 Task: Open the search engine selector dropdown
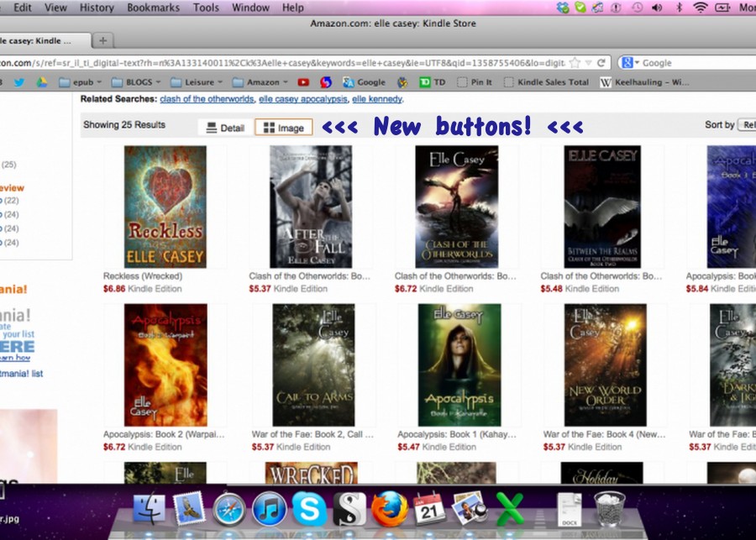tap(630, 63)
